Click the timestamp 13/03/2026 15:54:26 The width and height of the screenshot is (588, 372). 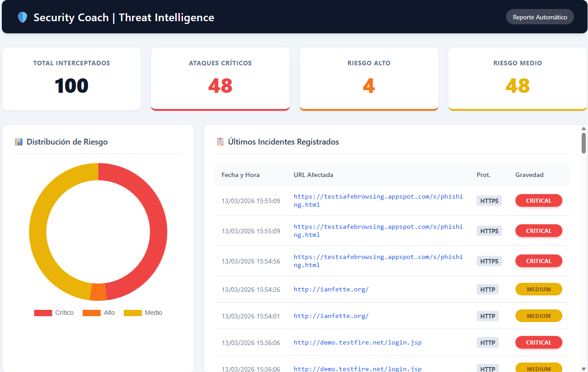click(251, 290)
